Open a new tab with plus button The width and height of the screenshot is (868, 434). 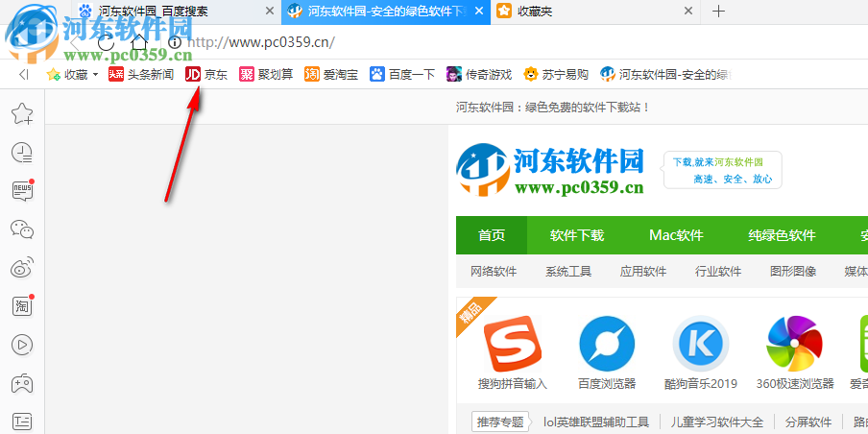click(718, 12)
